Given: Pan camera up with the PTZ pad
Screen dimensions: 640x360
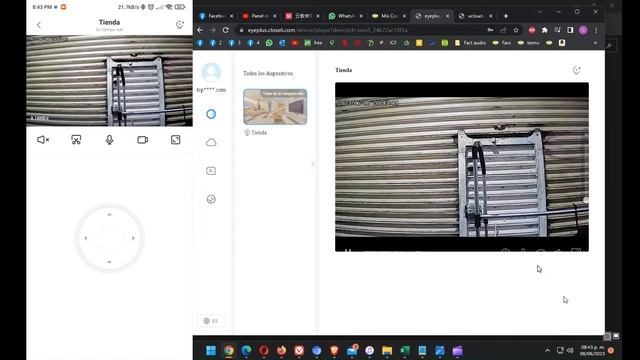Looking at the screenshot, I should pyautogui.click(x=109, y=214).
